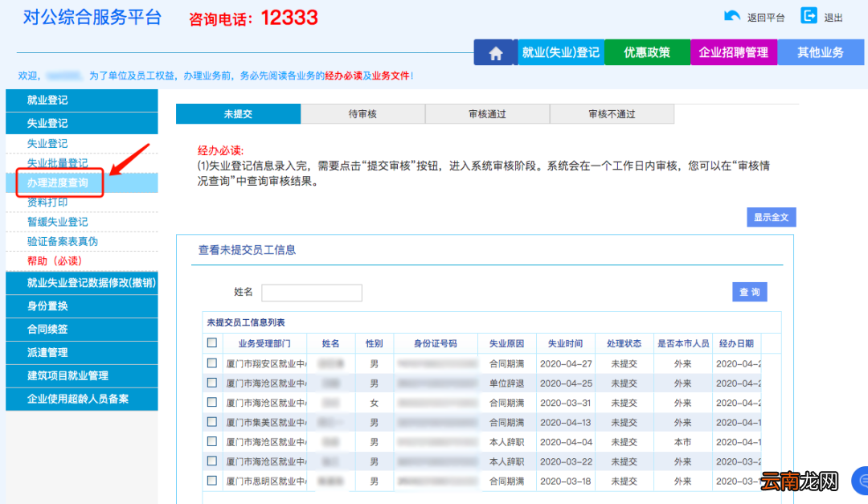The width and height of the screenshot is (868, 504).
Task: Check the row with unemployment date 2020-03-18
Action: 212,481
